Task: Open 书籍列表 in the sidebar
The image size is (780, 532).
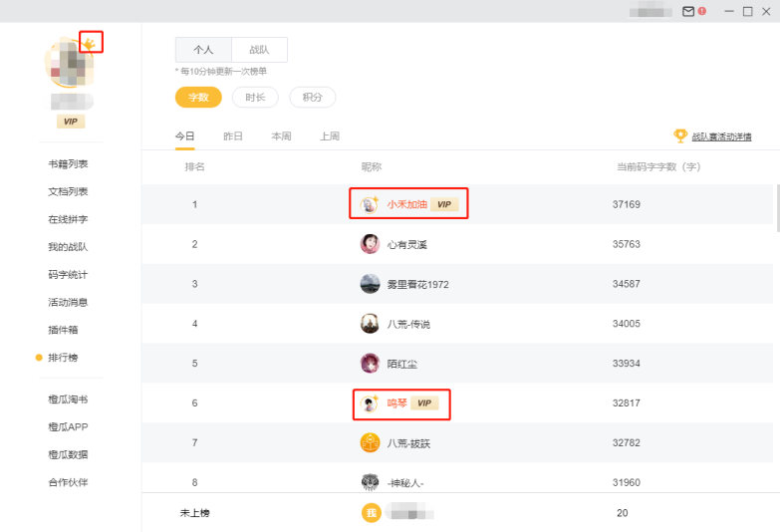Action: 68,163
